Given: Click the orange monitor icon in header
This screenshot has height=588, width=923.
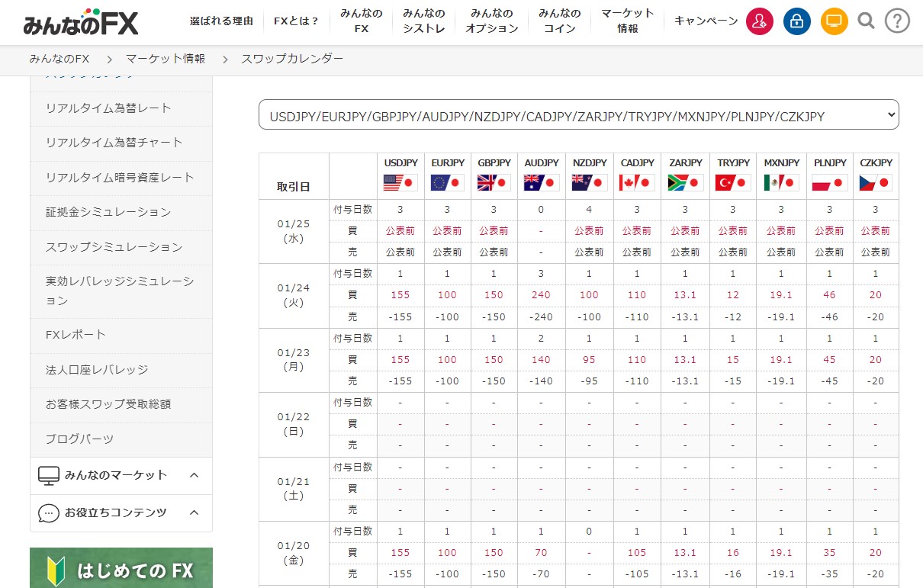Looking at the screenshot, I should [834, 21].
